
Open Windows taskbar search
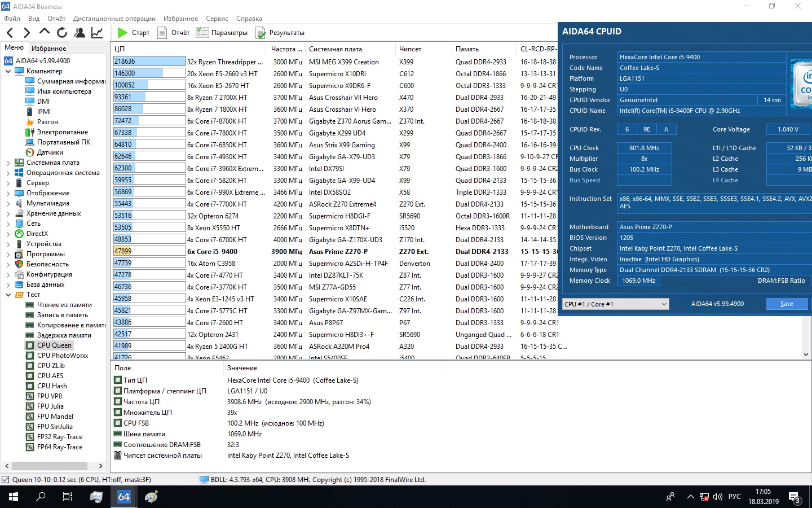[41, 497]
